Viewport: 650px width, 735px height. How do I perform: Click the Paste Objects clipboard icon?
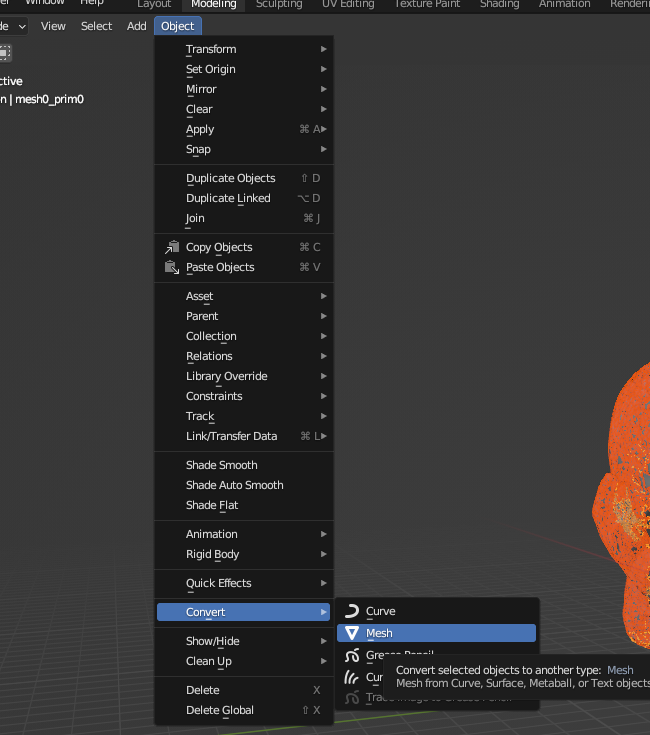[170, 267]
